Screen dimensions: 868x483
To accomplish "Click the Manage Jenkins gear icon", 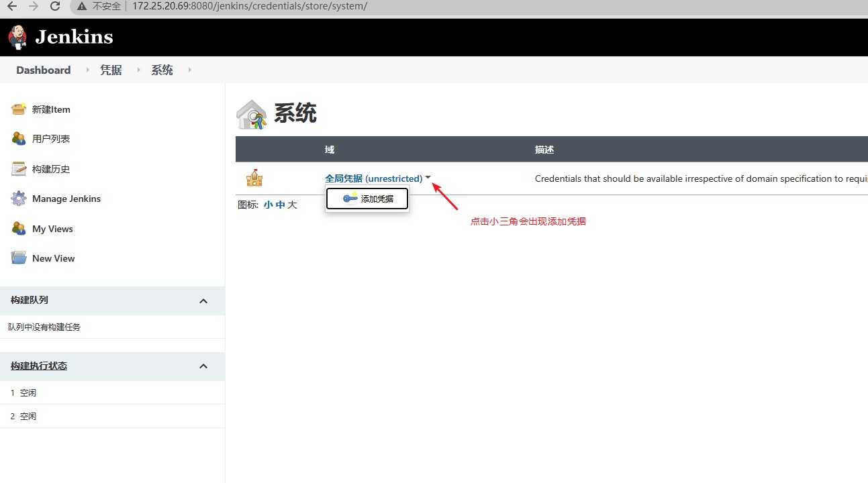I will (x=19, y=199).
